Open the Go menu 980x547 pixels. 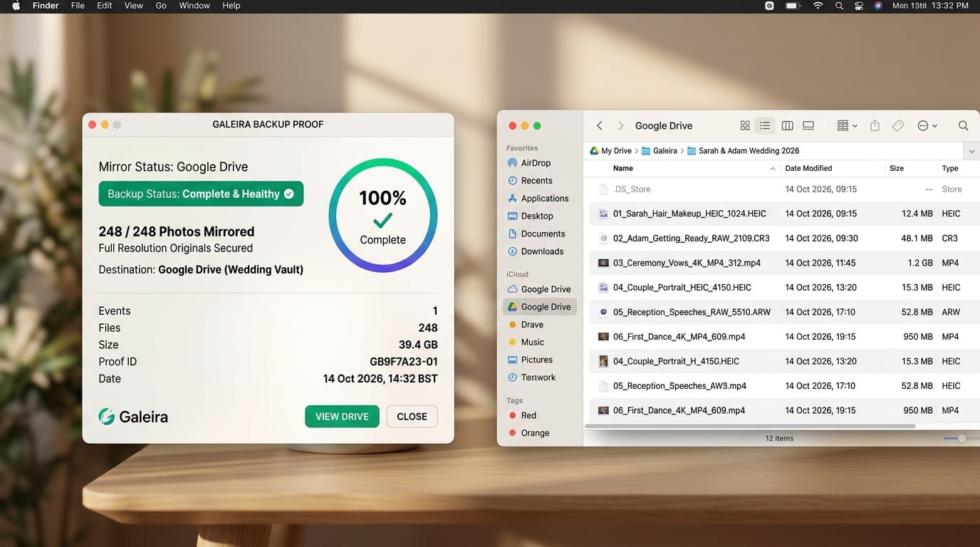161,6
